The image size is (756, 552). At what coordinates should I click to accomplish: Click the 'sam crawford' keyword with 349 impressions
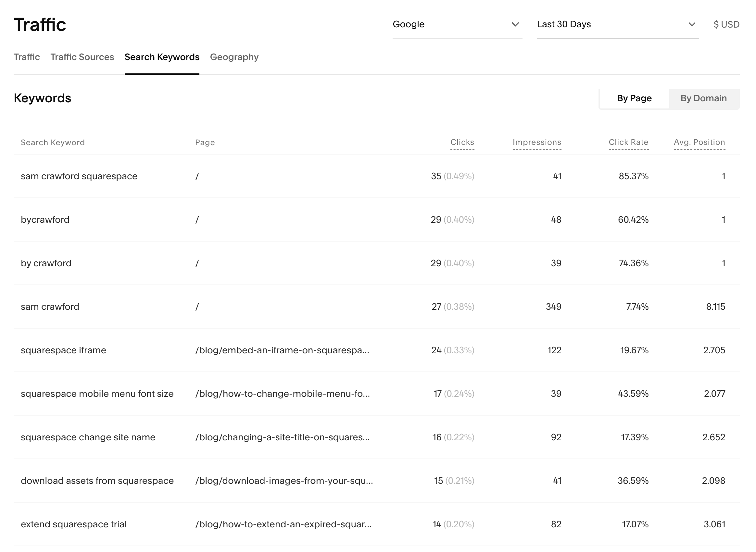click(50, 307)
